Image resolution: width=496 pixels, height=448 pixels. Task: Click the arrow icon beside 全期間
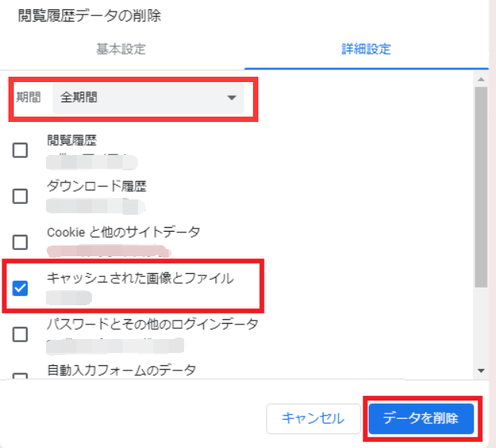232,98
